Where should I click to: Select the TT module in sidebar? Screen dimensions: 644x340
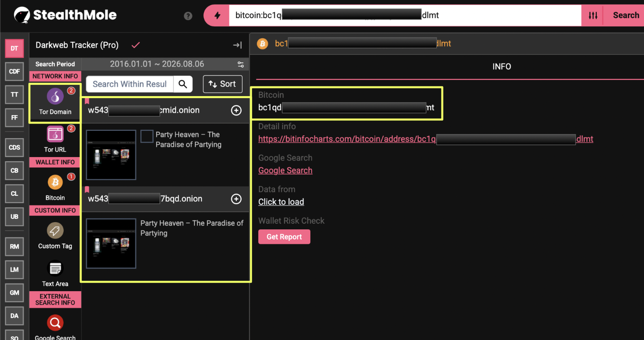(x=15, y=94)
